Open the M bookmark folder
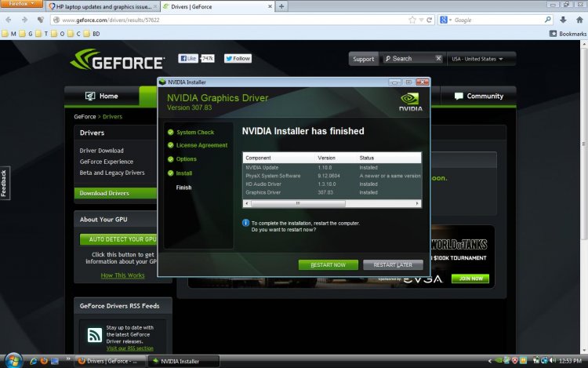 (9, 34)
